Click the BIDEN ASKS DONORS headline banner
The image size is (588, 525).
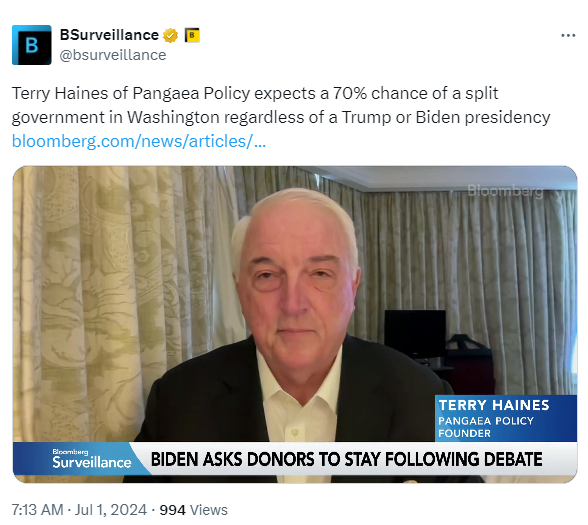[346, 459]
